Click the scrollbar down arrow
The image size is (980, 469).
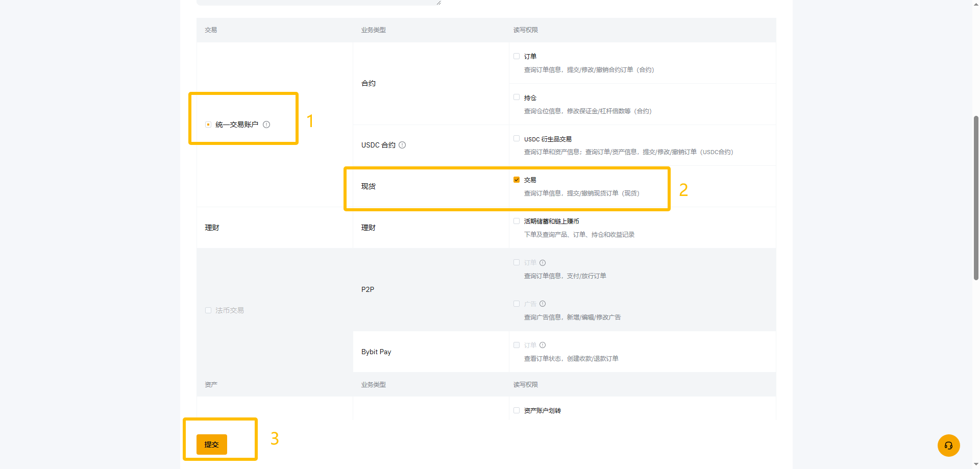pos(976,465)
